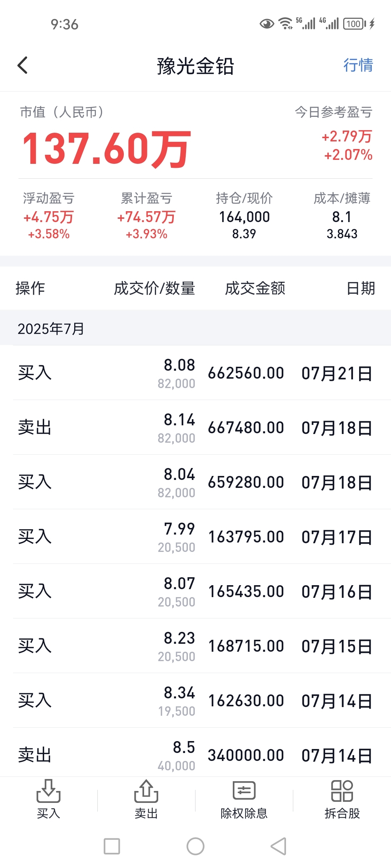This screenshot has width=391, height=868.
Task: Open the 07月17日 买入 7.99 transaction
Action: point(195,537)
